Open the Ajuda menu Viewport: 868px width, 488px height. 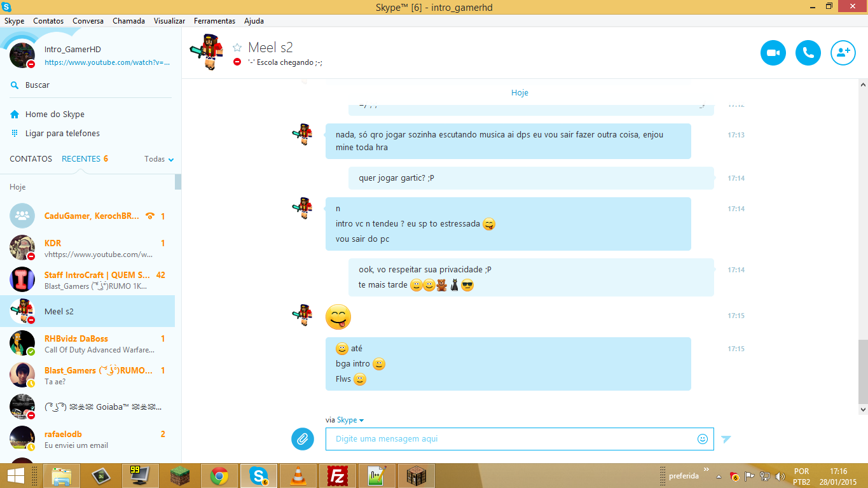(254, 21)
